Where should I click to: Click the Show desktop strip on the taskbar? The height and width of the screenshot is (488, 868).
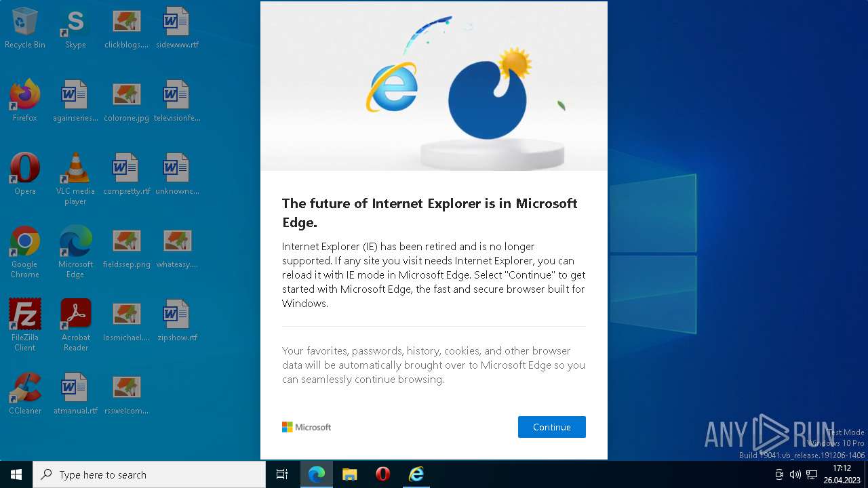click(x=866, y=474)
